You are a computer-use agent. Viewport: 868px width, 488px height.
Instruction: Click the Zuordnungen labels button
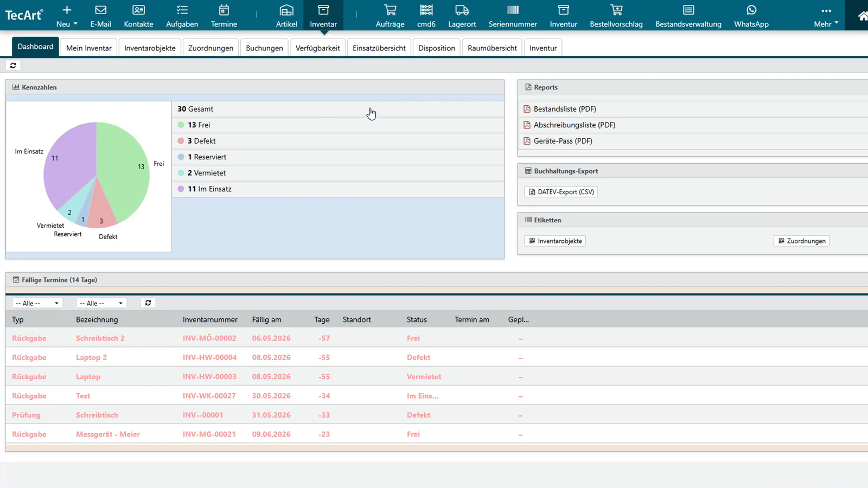[801, 241]
